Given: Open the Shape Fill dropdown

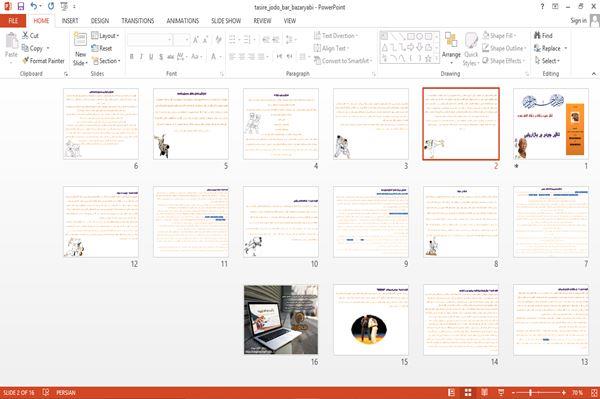Looking at the screenshot, I should click(x=499, y=36).
